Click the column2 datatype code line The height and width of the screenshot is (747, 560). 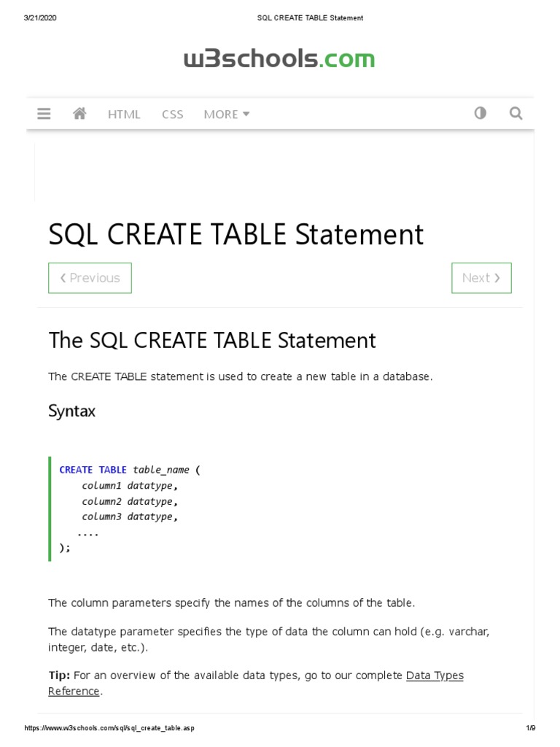[130, 501]
